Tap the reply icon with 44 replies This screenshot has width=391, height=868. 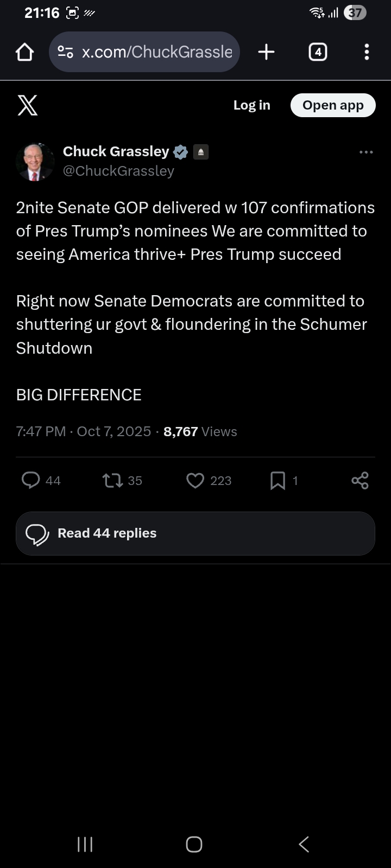(x=31, y=481)
